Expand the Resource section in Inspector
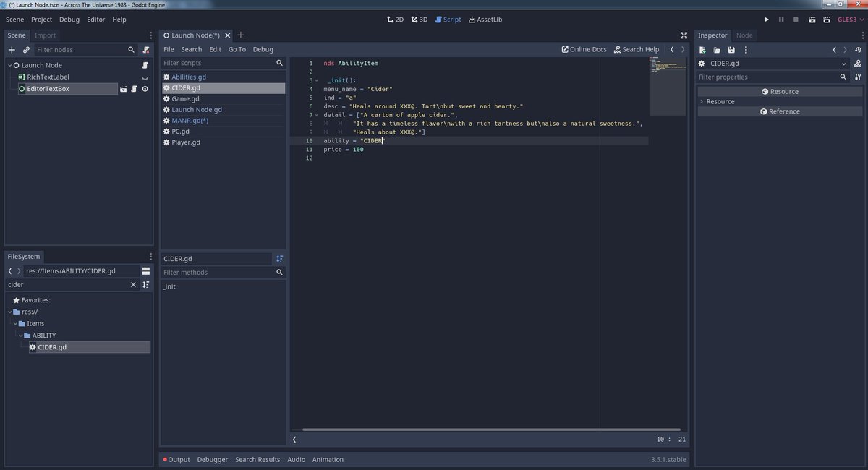This screenshot has width=868, height=470. pos(702,101)
